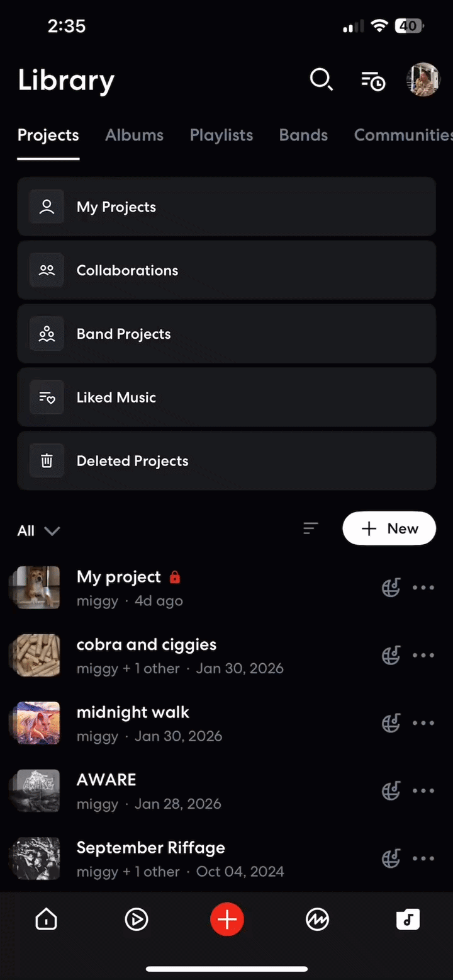Viewport: 453px width, 980px height.
Task: Open more options for September Riffage
Action: pyautogui.click(x=423, y=858)
